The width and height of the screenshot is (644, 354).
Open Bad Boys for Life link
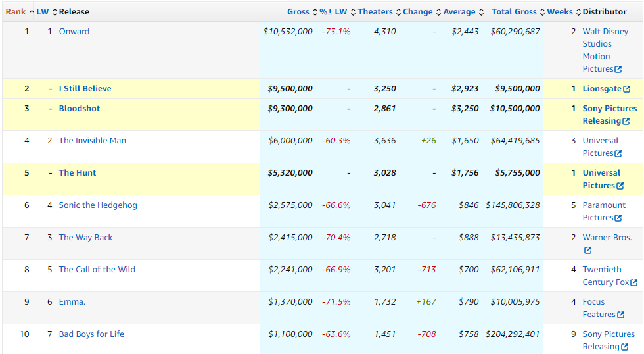pyautogui.click(x=91, y=334)
